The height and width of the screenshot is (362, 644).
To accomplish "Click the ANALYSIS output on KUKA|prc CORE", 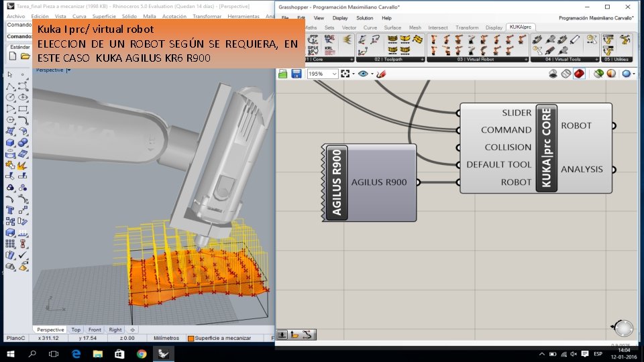I will click(582, 169).
